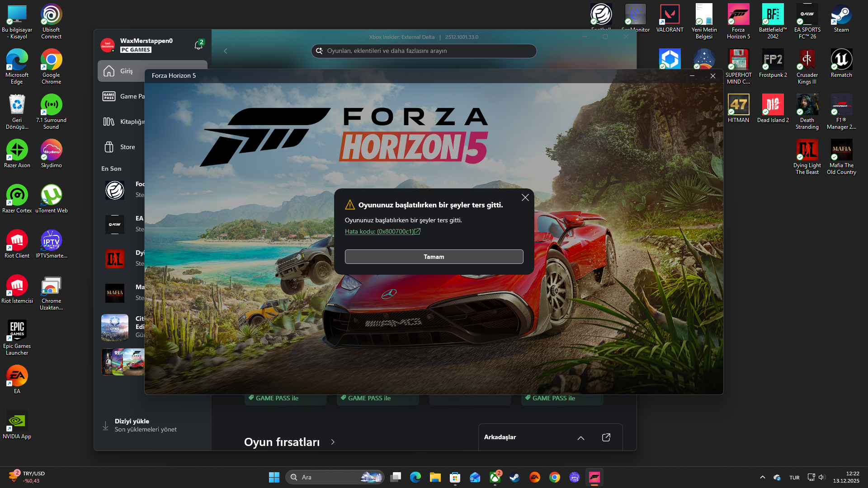This screenshot has width=868, height=488.
Task: Select Battlefield 2042 desktop icon
Action: (773, 21)
